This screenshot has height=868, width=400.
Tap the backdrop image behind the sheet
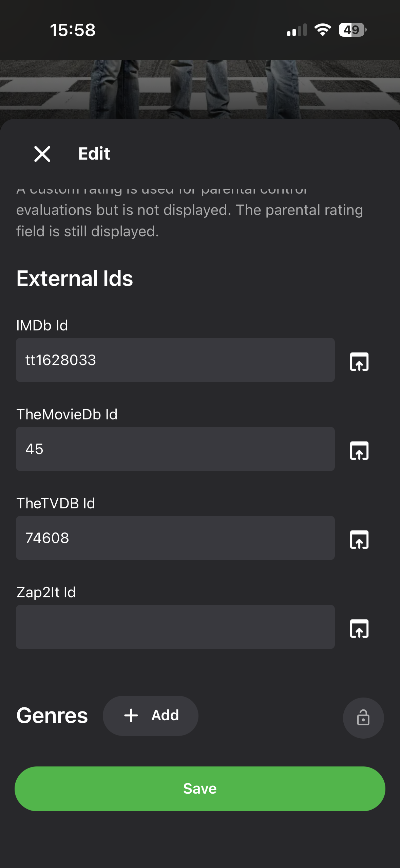click(x=200, y=89)
